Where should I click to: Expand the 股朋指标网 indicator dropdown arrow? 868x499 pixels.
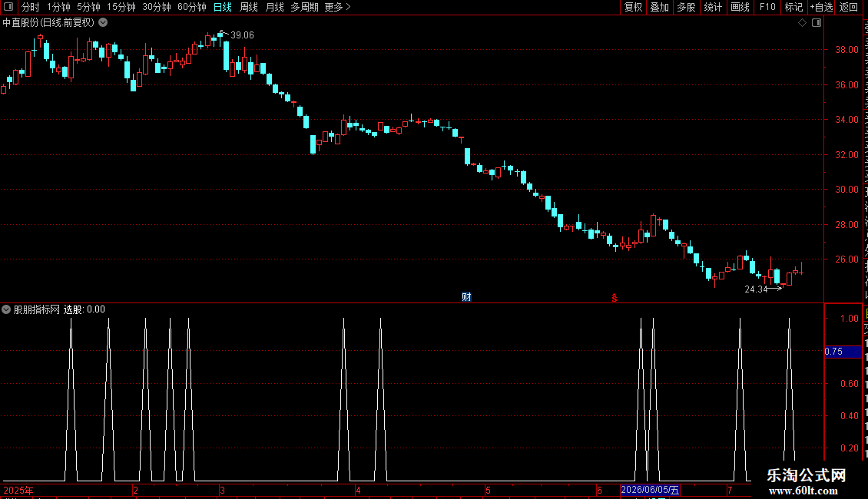pyautogui.click(x=6, y=310)
